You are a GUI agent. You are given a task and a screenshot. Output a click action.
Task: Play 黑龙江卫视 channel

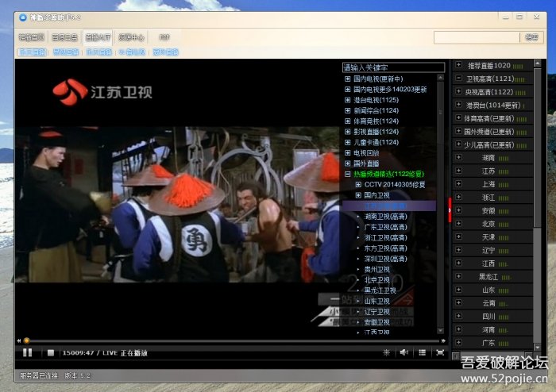click(x=380, y=290)
